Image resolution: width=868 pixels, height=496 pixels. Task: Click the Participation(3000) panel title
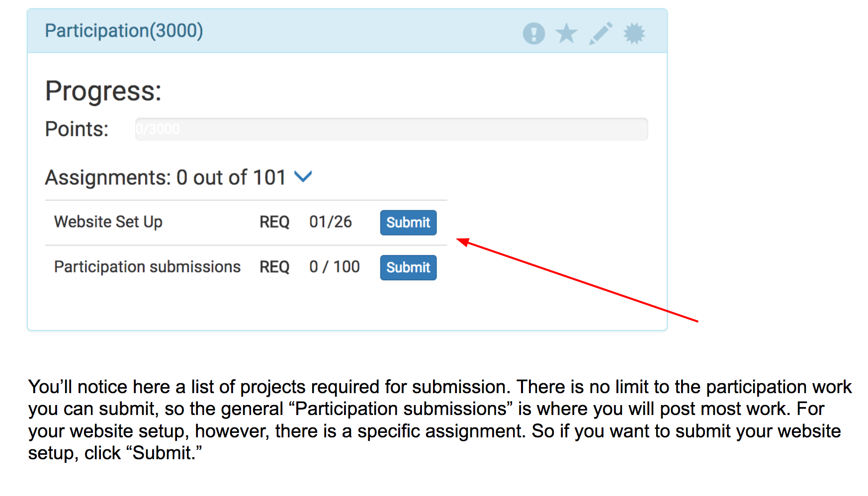[x=124, y=31]
